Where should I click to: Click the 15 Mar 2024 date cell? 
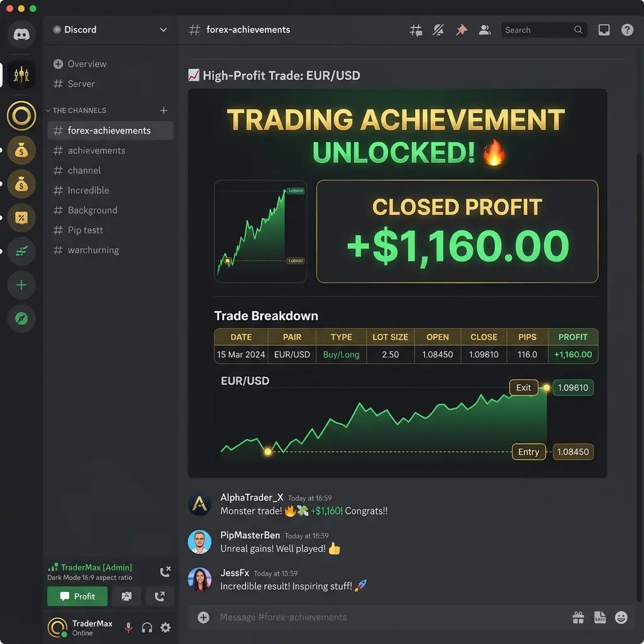[x=241, y=355]
